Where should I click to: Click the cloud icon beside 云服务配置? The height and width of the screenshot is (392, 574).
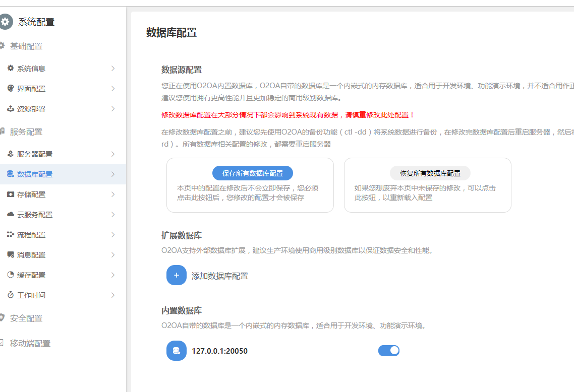[11, 214]
